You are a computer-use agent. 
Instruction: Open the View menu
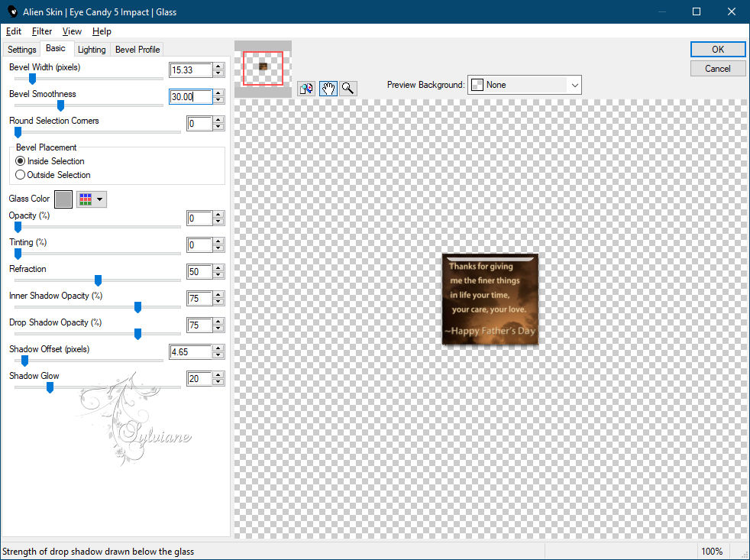72,31
